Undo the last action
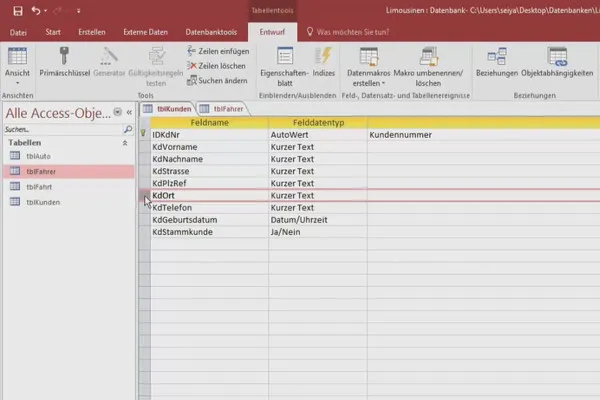 [x=36, y=11]
